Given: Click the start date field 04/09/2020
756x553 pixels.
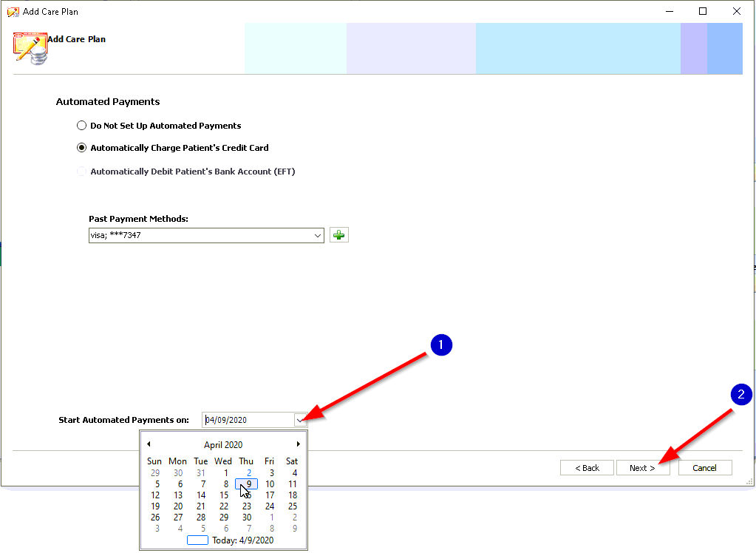Looking at the screenshot, I should (x=248, y=420).
